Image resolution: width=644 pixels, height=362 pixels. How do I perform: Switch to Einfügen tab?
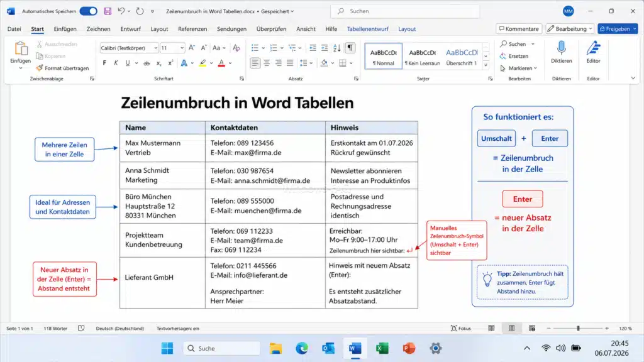coord(65,29)
